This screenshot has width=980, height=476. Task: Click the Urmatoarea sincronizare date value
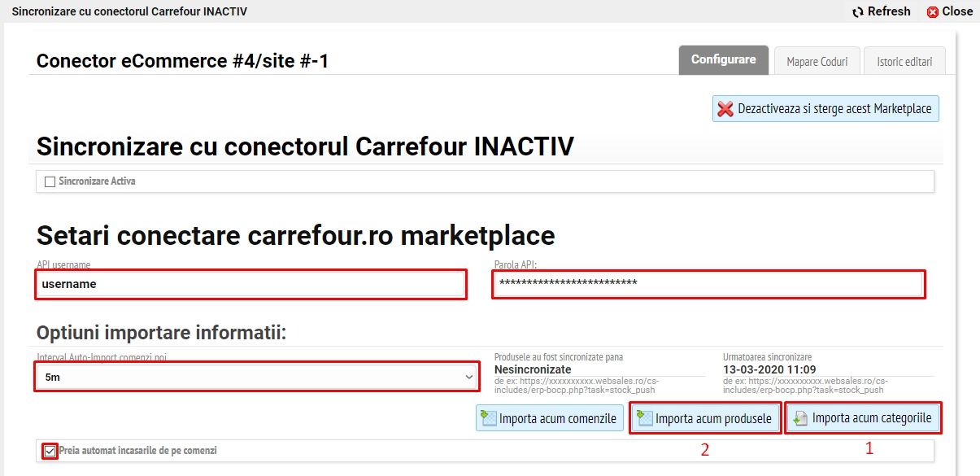pyautogui.click(x=769, y=369)
